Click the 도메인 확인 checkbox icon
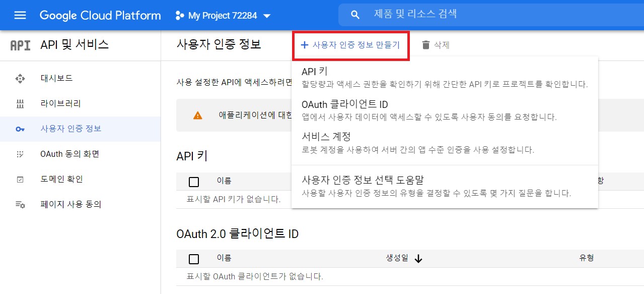This screenshot has width=644, height=294. pyautogui.click(x=20, y=180)
